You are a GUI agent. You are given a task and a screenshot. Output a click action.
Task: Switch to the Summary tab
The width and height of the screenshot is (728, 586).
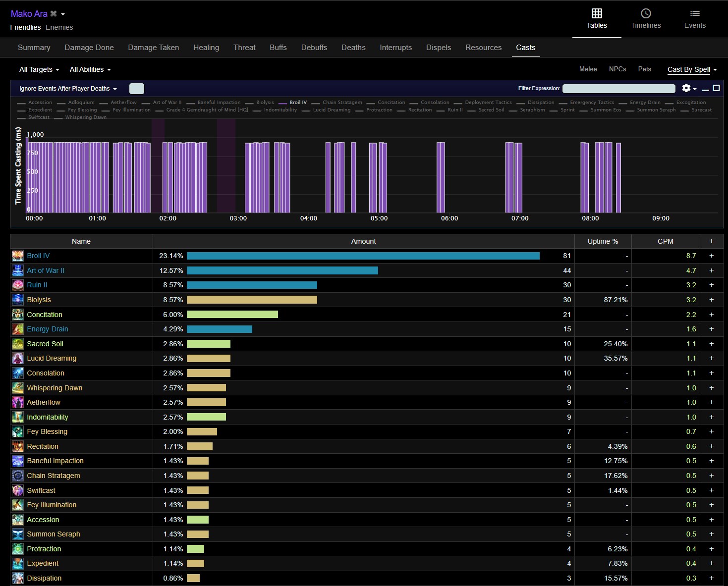click(x=34, y=48)
